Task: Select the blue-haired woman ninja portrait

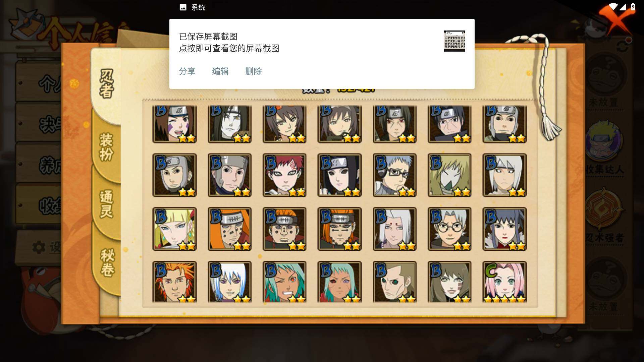Action: click(x=504, y=229)
